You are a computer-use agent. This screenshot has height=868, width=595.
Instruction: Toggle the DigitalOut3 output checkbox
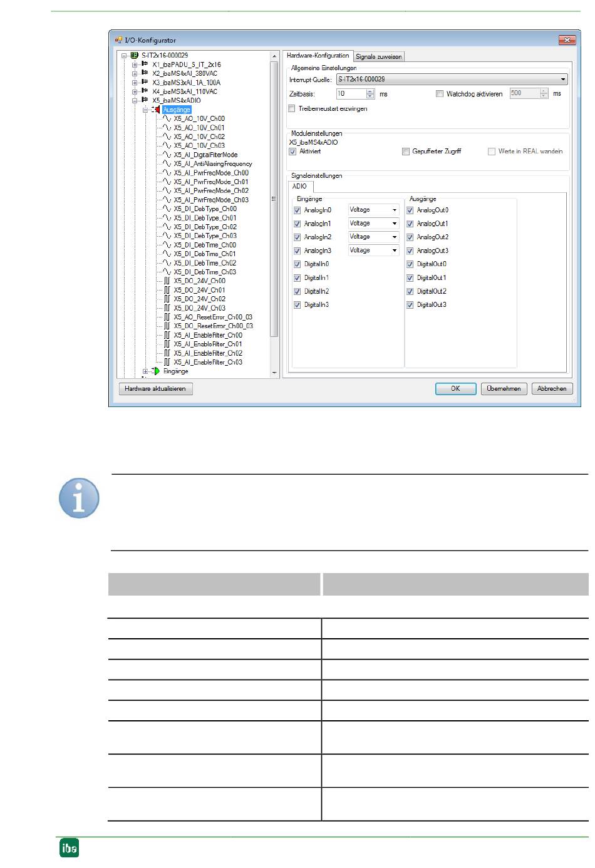[410, 305]
